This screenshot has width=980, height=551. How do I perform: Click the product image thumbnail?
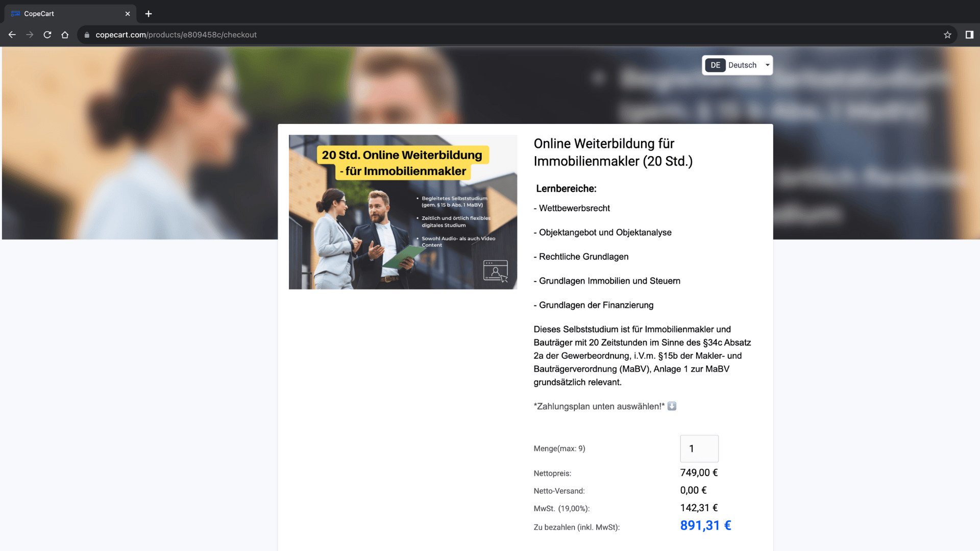coord(403,212)
